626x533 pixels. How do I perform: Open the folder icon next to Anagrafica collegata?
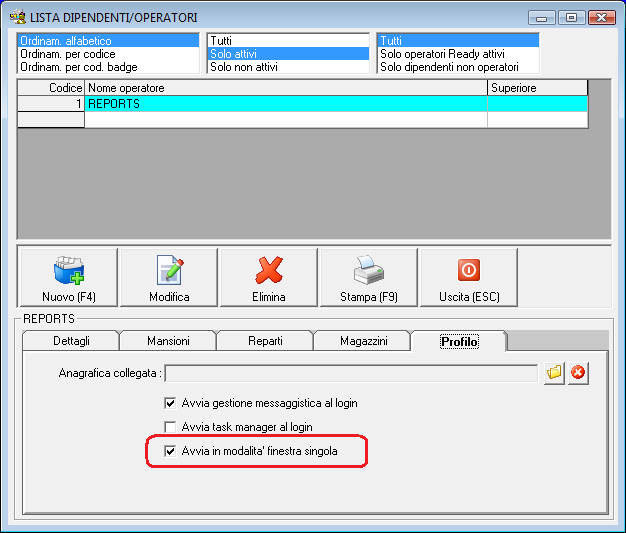point(554,373)
